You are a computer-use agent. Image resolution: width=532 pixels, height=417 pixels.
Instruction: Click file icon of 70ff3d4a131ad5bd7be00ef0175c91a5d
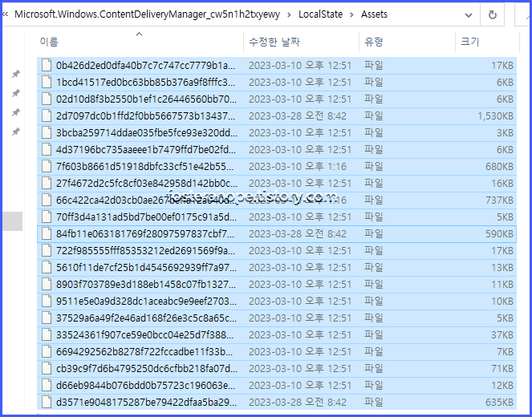pyautogui.click(x=47, y=217)
